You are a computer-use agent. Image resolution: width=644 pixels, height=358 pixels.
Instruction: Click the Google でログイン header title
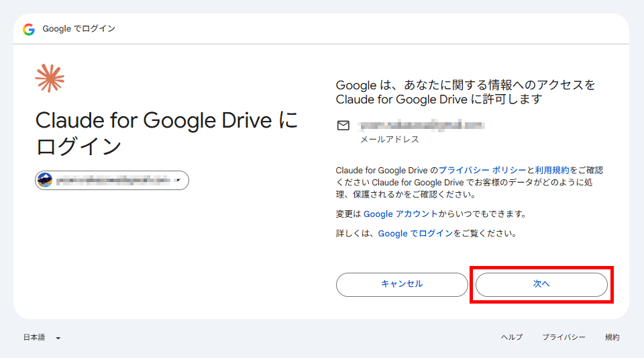(x=79, y=29)
